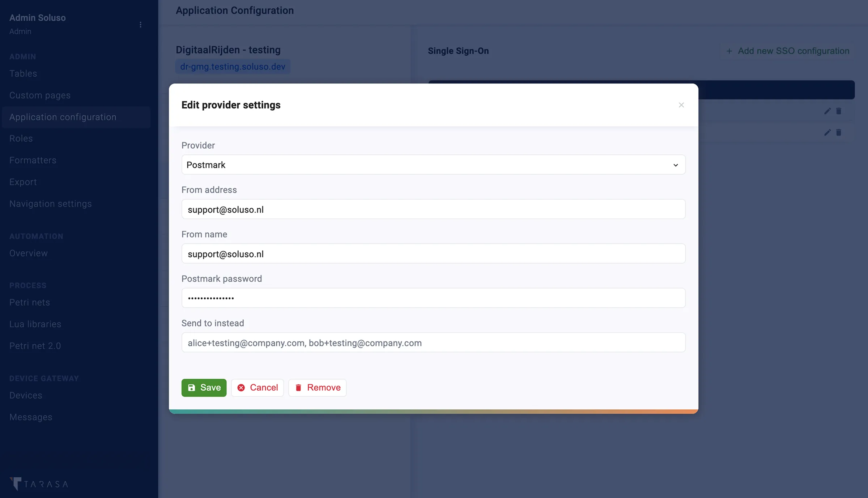Click the second row pencil edit icon
This screenshot has height=498, width=868.
point(827,132)
